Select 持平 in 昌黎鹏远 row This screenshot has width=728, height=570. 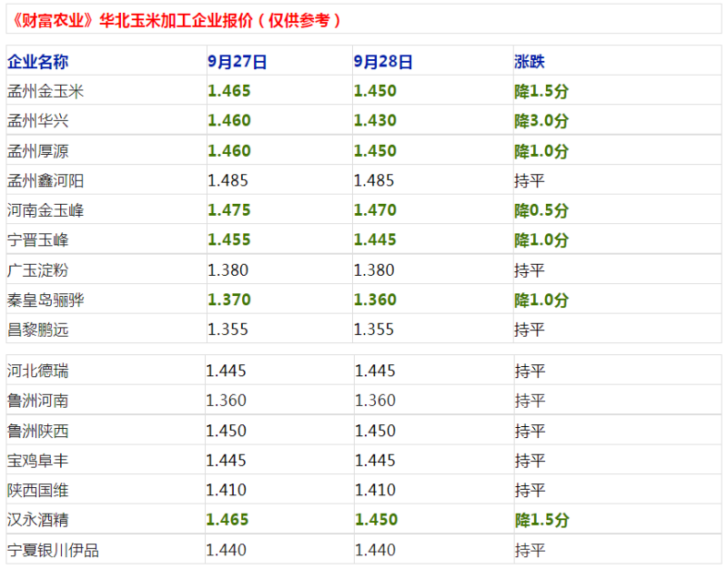tap(530, 330)
